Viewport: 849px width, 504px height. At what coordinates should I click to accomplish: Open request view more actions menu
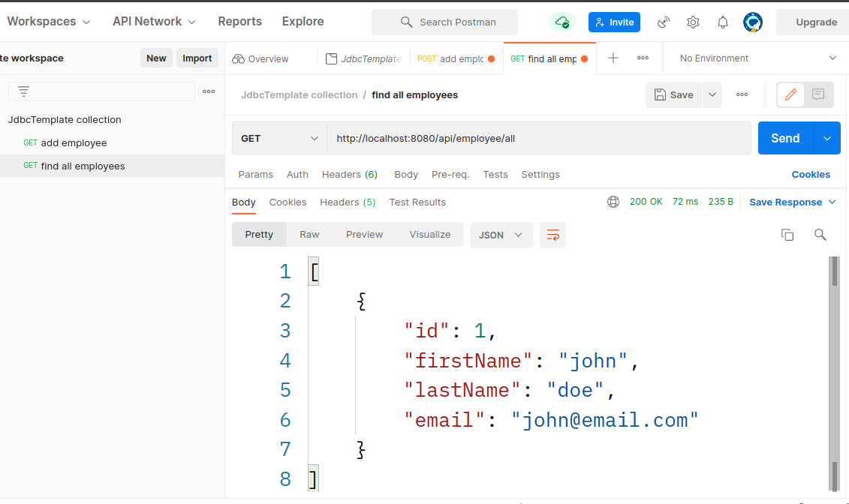click(742, 94)
